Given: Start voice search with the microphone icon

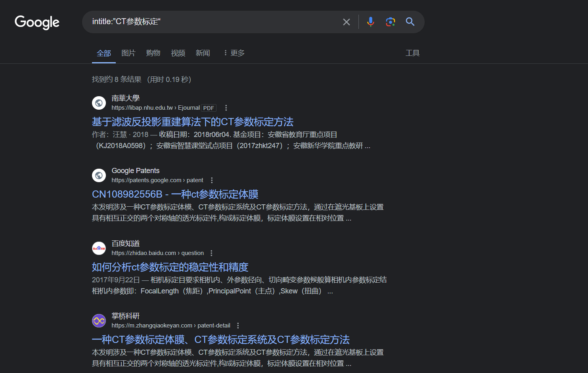Looking at the screenshot, I should [x=371, y=22].
